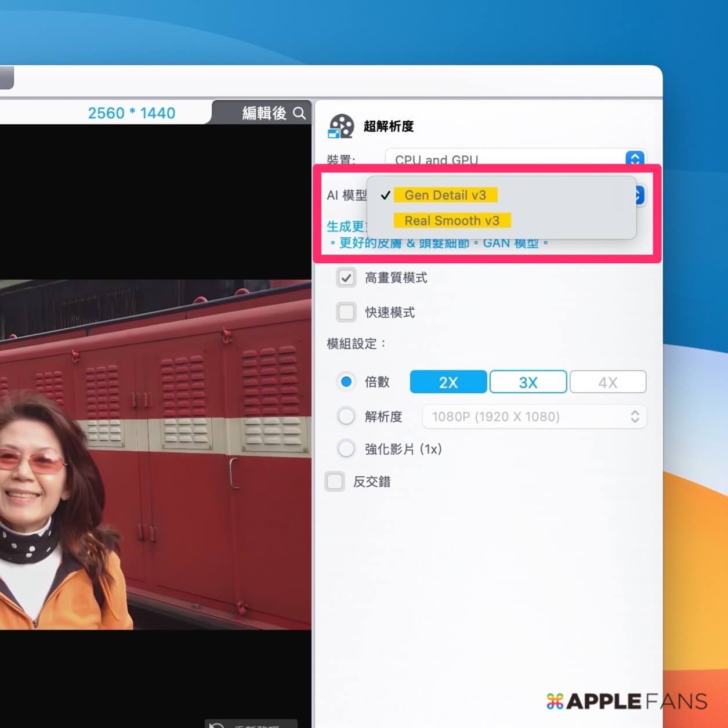Open the 裝置 CPU and GPU dropdown
Screen dimensions: 728x728
pyautogui.click(x=515, y=159)
